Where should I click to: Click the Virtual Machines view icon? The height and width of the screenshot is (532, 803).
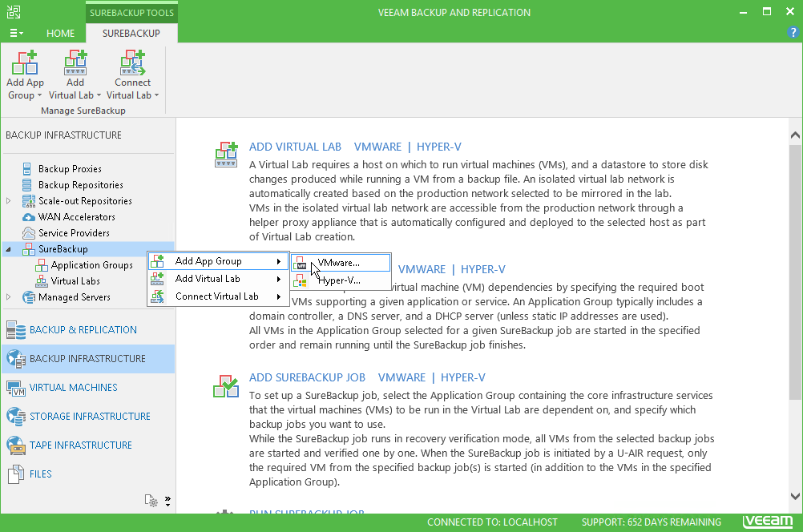coord(16,388)
